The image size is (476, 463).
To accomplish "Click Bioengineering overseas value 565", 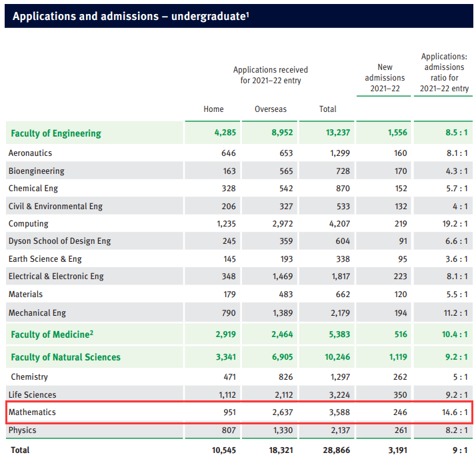I will [286, 171].
